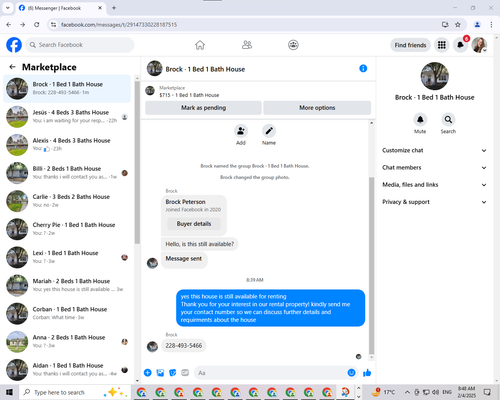Show hidden system tray icons
Viewport: 500px width, 400px height.
[407, 392]
